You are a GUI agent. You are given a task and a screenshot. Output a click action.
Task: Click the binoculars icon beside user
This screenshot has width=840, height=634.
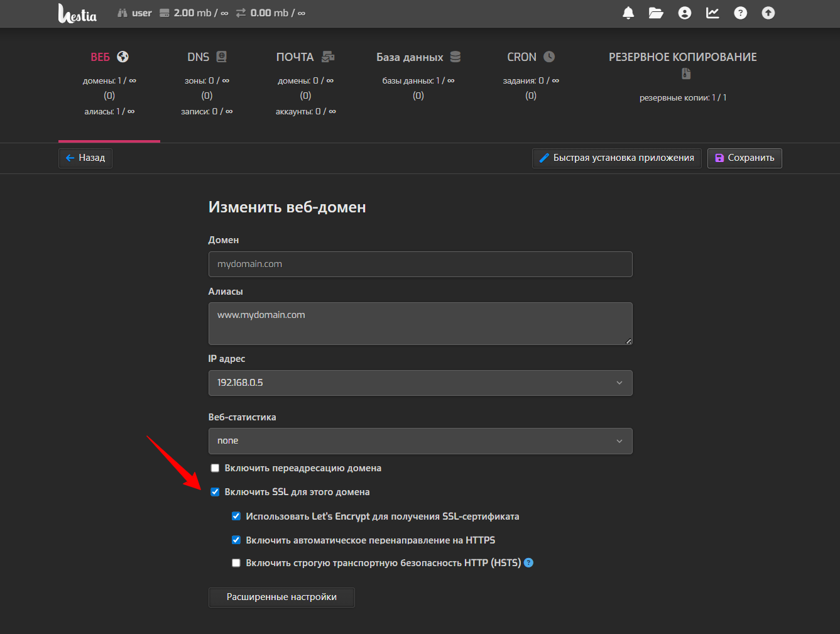(122, 13)
